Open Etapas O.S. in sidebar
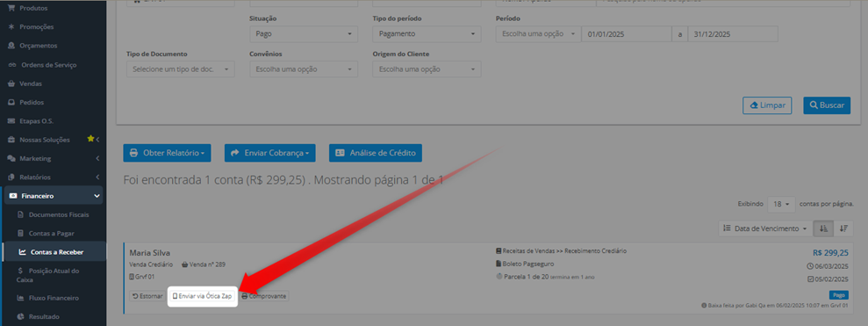This screenshot has width=868, height=326. (x=37, y=121)
